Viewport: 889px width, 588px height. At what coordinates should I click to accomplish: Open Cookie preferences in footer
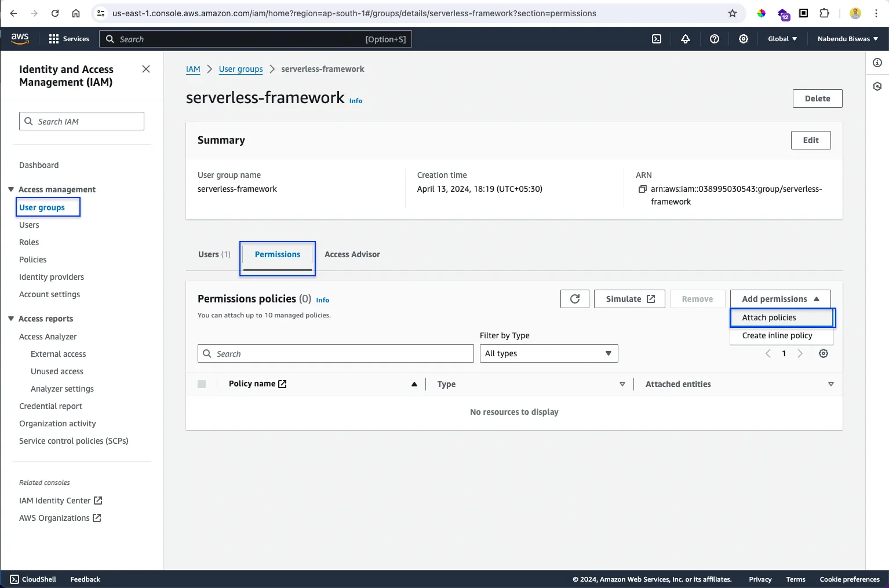tap(850, 579)
